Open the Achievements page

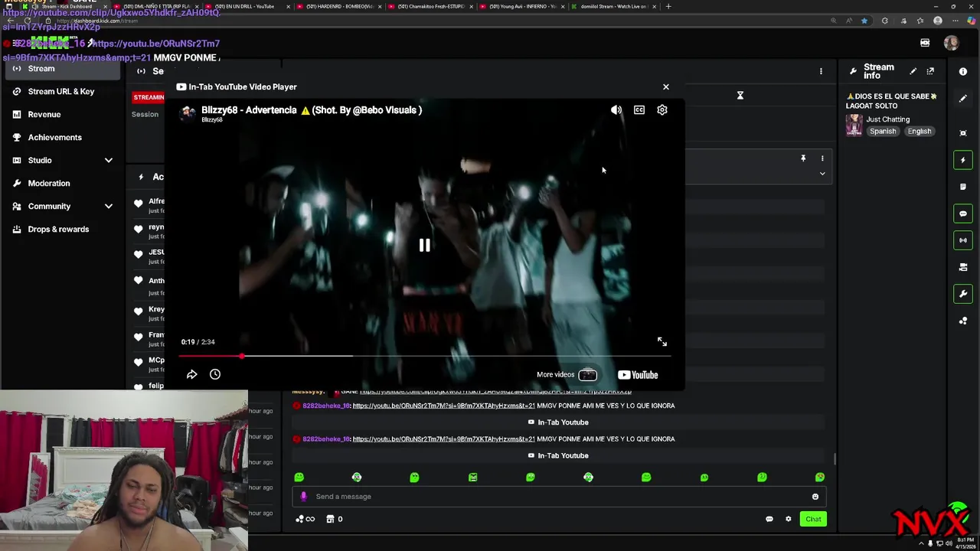tap(55, 138)
